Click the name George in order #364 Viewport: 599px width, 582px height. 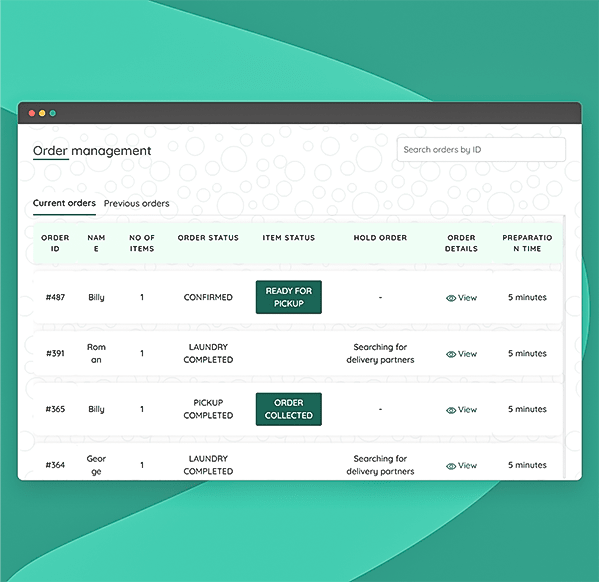96,465
